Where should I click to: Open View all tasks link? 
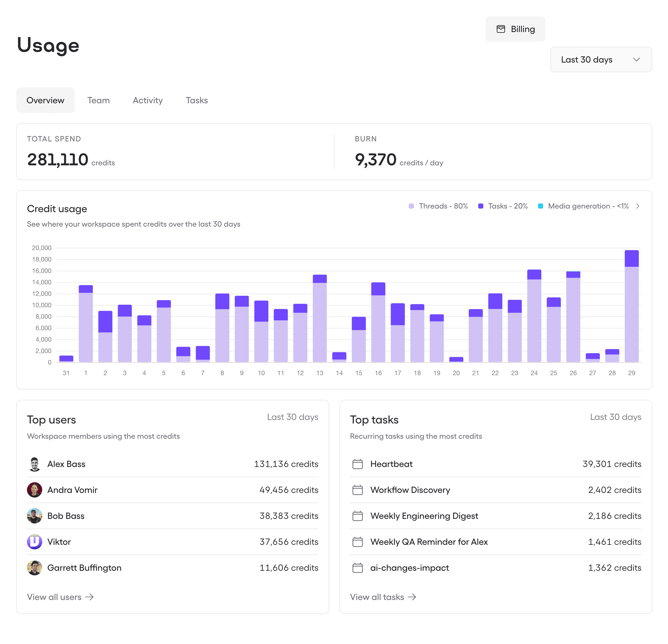pos(383,597)
